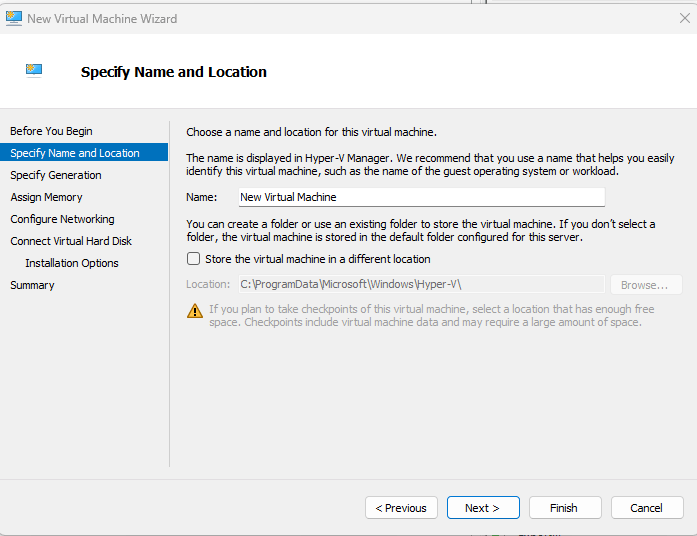
Task: Click the 'Specify Name and Location' page heading
Action: 174,72
